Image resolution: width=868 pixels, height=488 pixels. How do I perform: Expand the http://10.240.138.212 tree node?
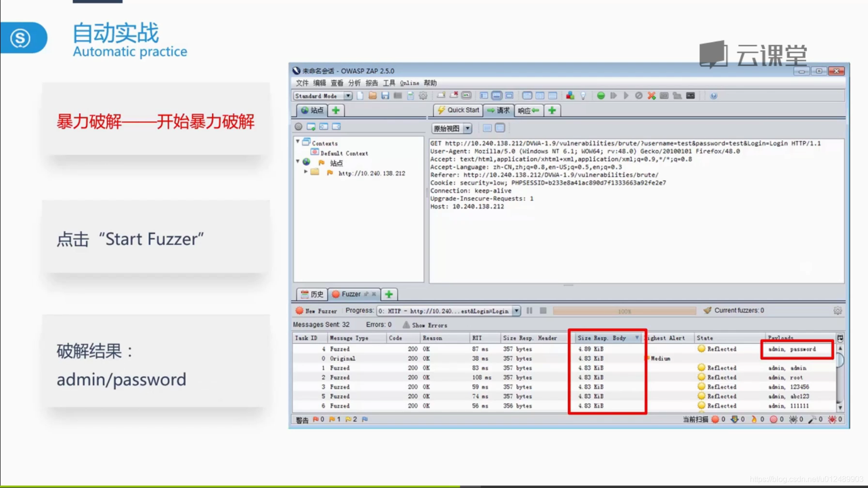click(x=305, y=172)
